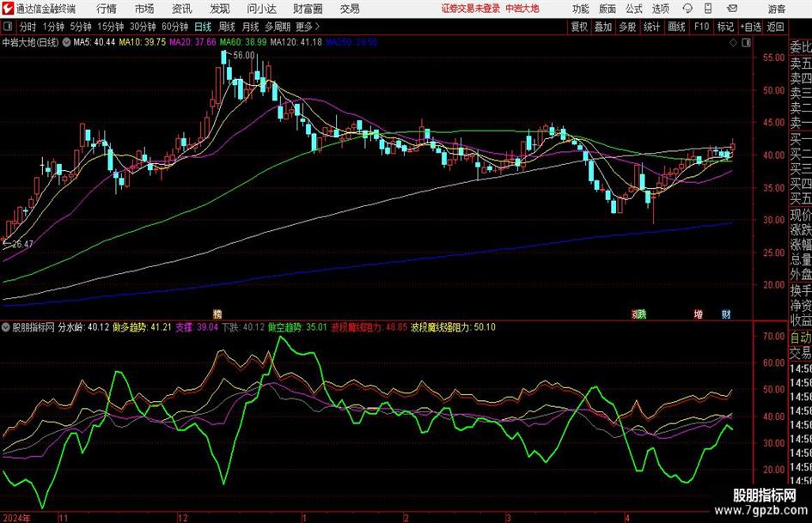Open the 资讯 menu

[x=182, y=9]
